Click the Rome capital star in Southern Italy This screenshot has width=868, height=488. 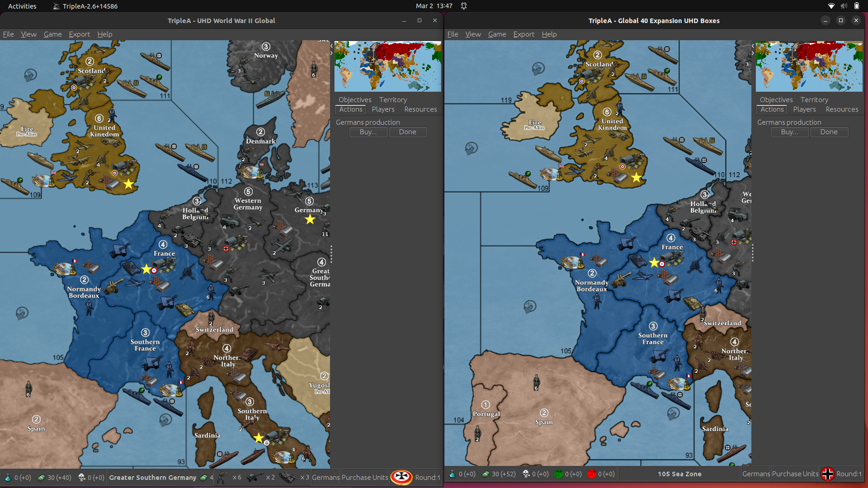pyautogui.click(x=259, y=437)
